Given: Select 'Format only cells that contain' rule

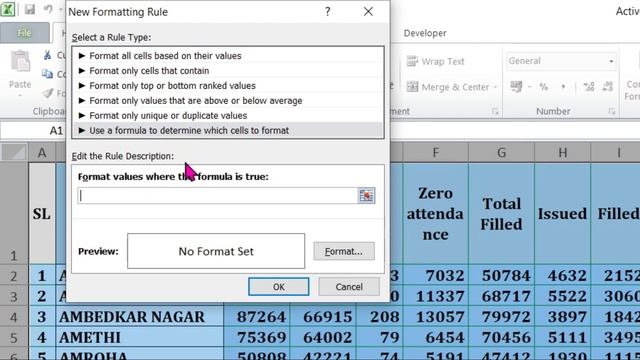Looking at the screenshot, I should (x=228, y=71).
